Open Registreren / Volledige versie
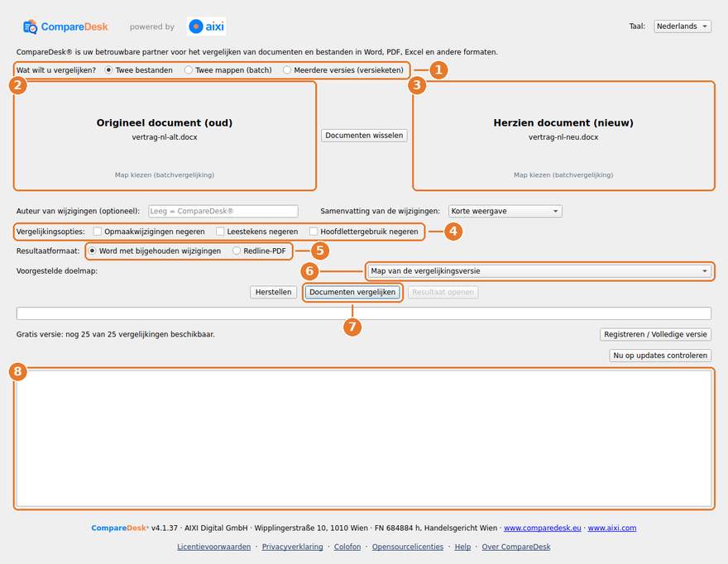728x564 pixels. pyautogui.click(x=655, y=334)
